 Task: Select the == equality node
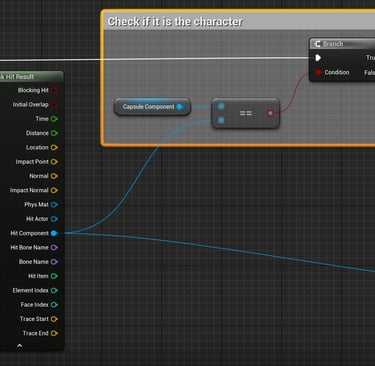tap(246, 113)
